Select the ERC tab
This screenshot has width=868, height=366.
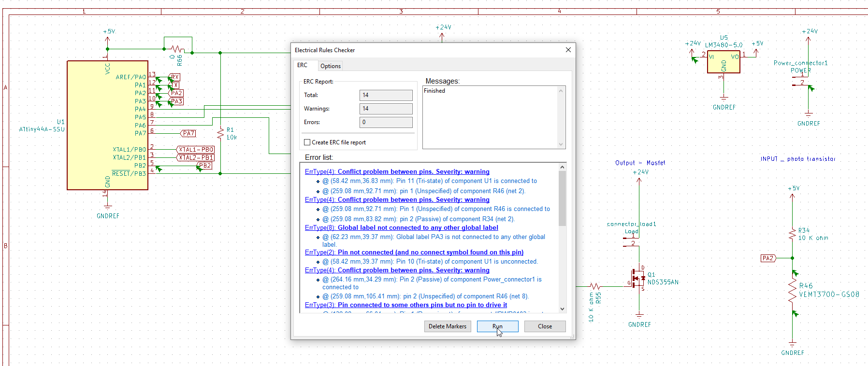click(303, 65)
